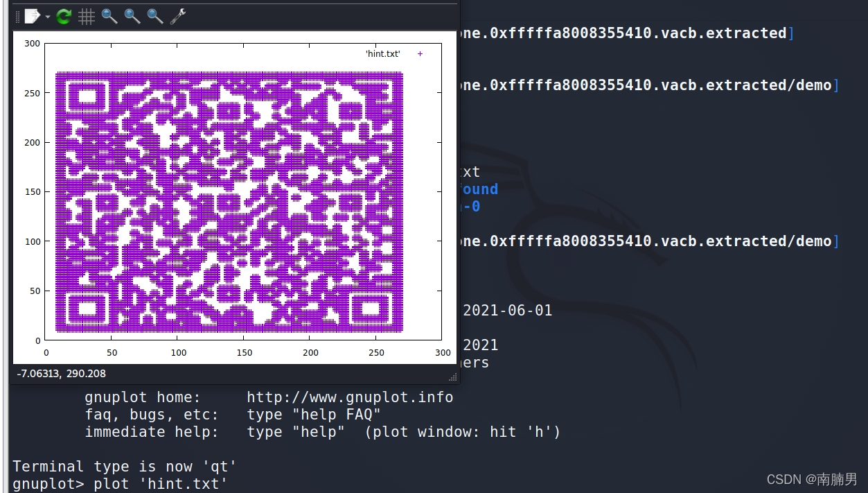Image resolution: width=868 pixels, height=493 pixels.
Task: Click the blue '-0' terminal text
Action: 472,207
